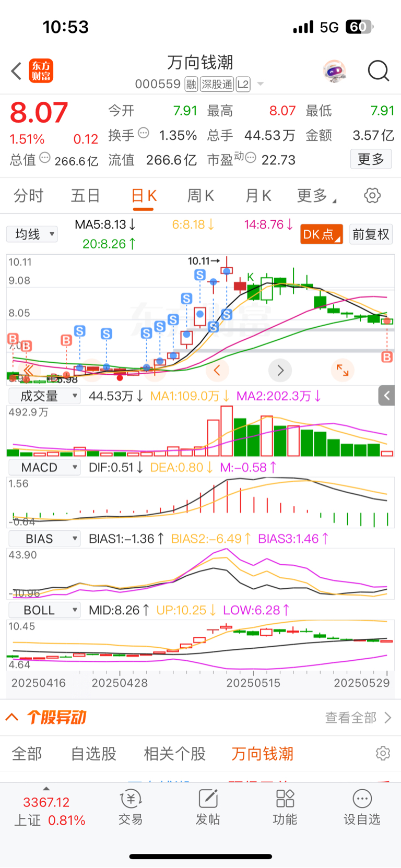This screenshot has width=401, height=868.
Task: Switch to 五日 tab
Action: 85,196
